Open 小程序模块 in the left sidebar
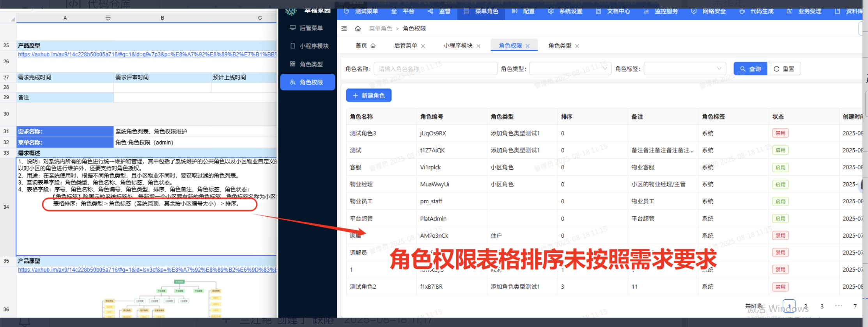This screenshot has width=868, height=327. point(307,46)
